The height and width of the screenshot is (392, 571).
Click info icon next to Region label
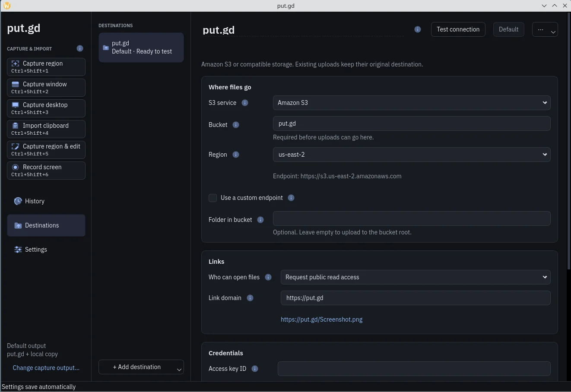click(x=236, y=155)
